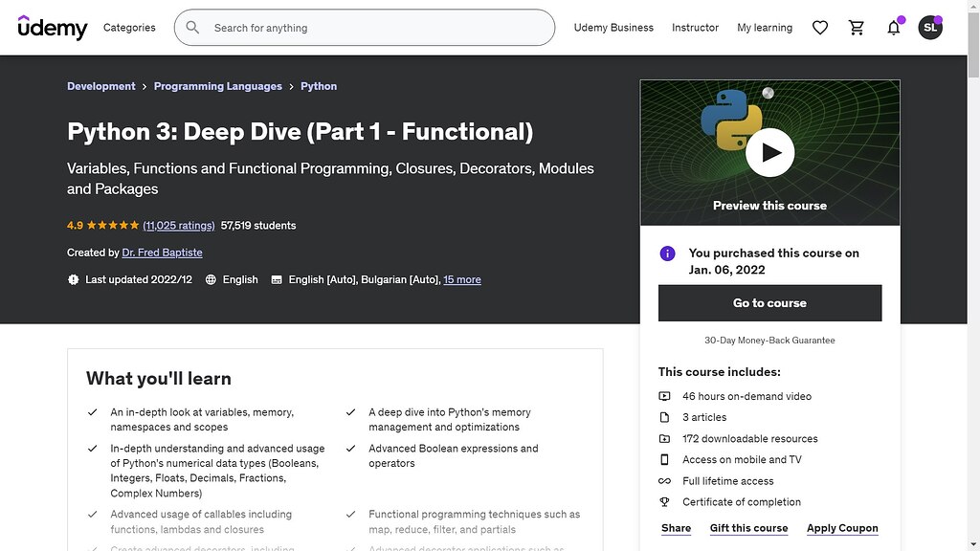
Task: Open the wishlist heart icon
Action: point(820,28)
